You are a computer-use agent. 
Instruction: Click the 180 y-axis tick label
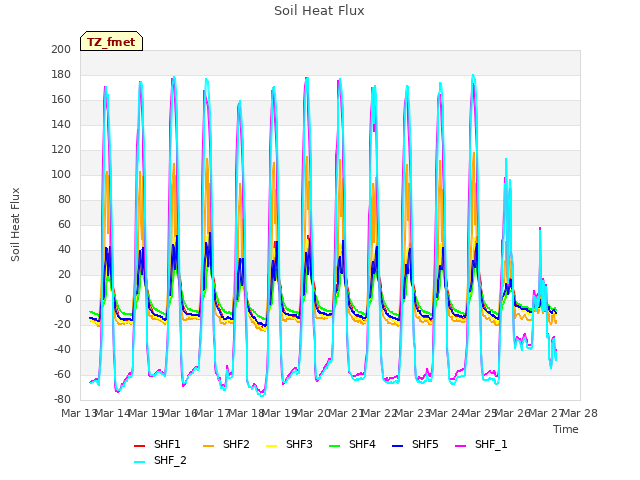tap(61, 74)
